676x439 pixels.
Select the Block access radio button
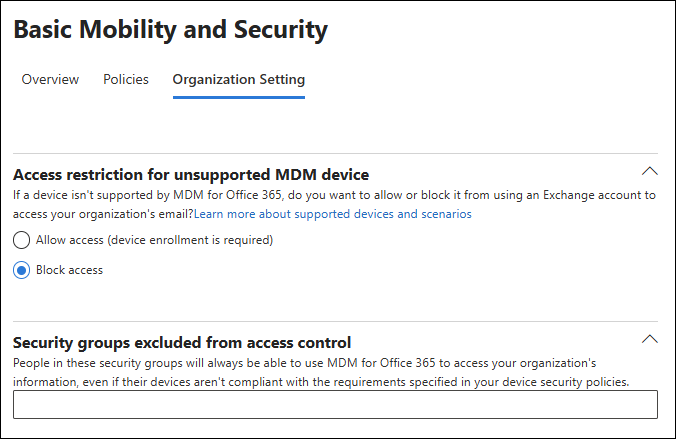[x=21, y=270]
